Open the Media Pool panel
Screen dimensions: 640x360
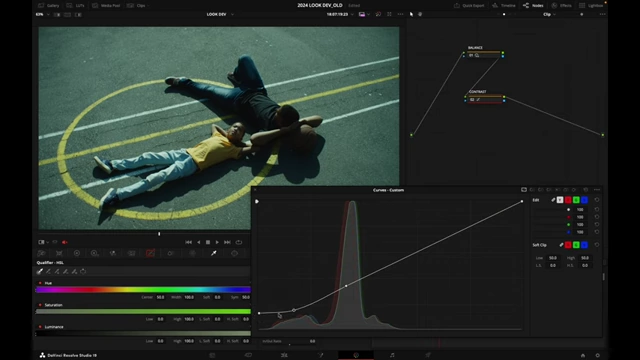tap(106, 5)
